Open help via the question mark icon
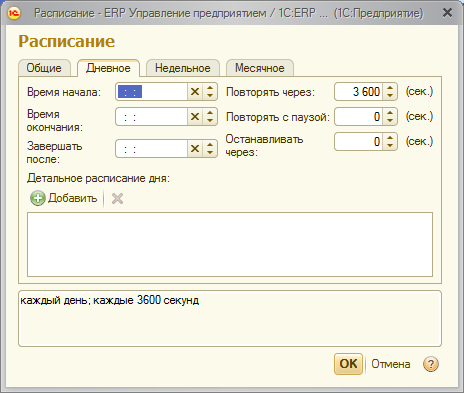The width and height of the screenshot is (464, 393). [x=431, y=364]
